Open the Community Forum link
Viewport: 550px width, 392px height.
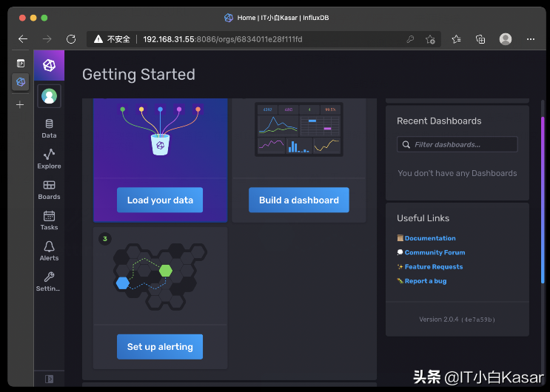pyautogui.click(x=435, y=252)
